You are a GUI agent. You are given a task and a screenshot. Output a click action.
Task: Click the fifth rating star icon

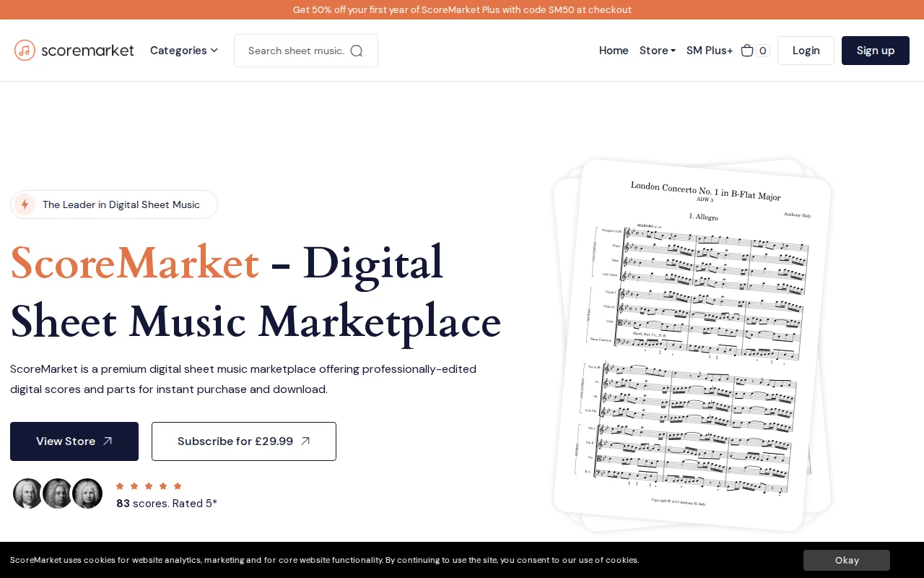click(x=178, y=486)
